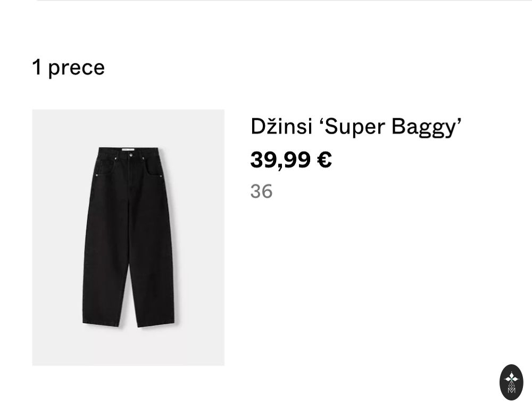Click the '1 prece' heading
Image resolution: width=532 pixels, height=409 pixels.
click(69, 68)
